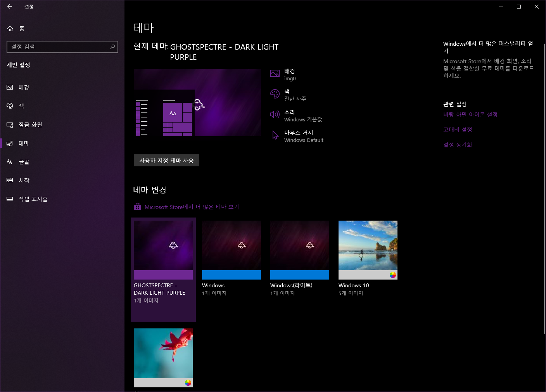
Task: Focus the settings search box
Action: click(x=62, y=47)
